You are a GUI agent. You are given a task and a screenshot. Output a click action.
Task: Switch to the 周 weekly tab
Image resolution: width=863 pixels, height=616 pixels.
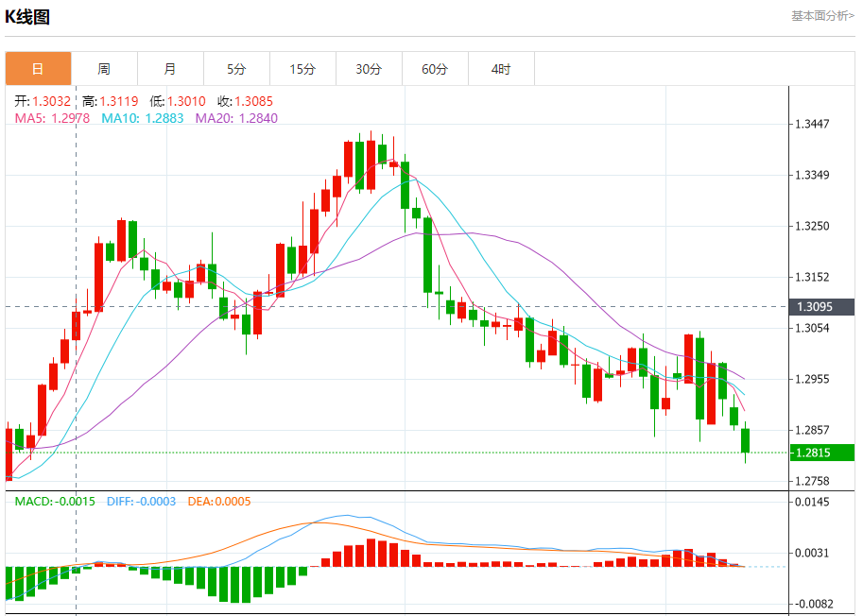tap(104, 69)
